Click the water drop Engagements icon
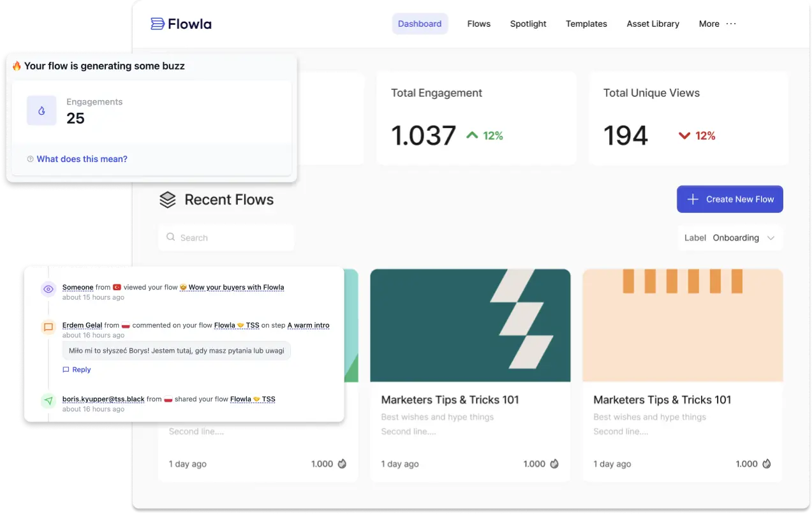This screenshot has height=514, width=812. [41, 110]
